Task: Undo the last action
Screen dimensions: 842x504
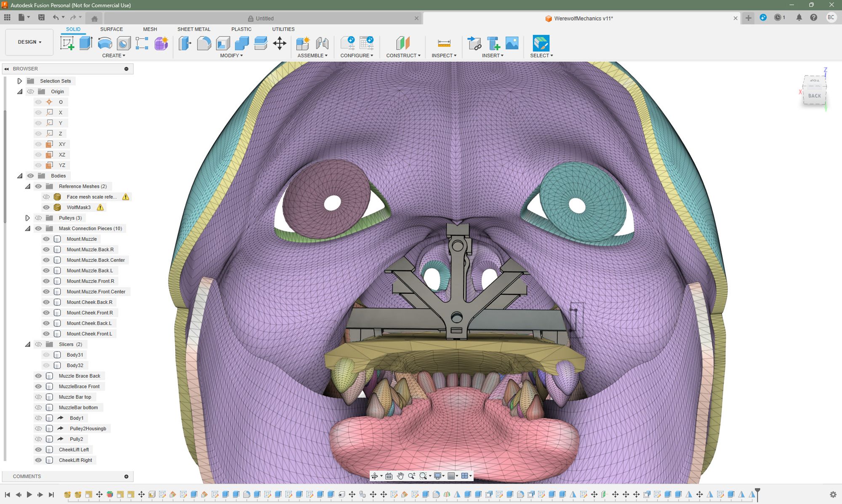Action: [x=56, y=18]
